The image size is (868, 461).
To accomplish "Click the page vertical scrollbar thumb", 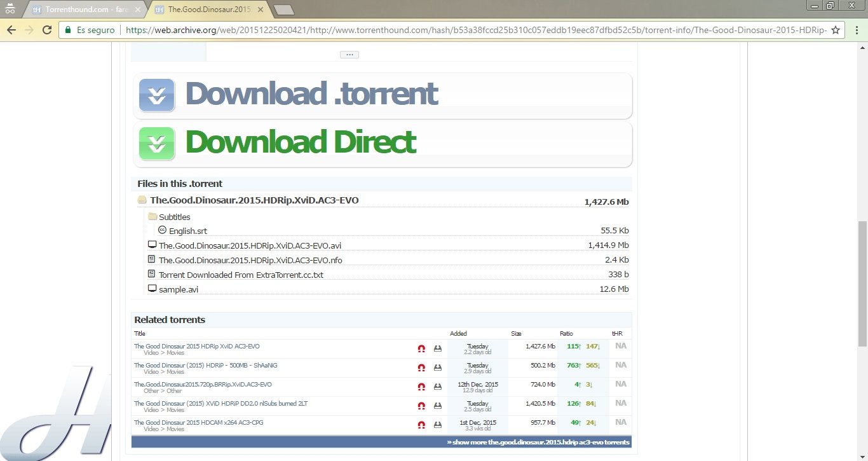I will click(862, 284).
